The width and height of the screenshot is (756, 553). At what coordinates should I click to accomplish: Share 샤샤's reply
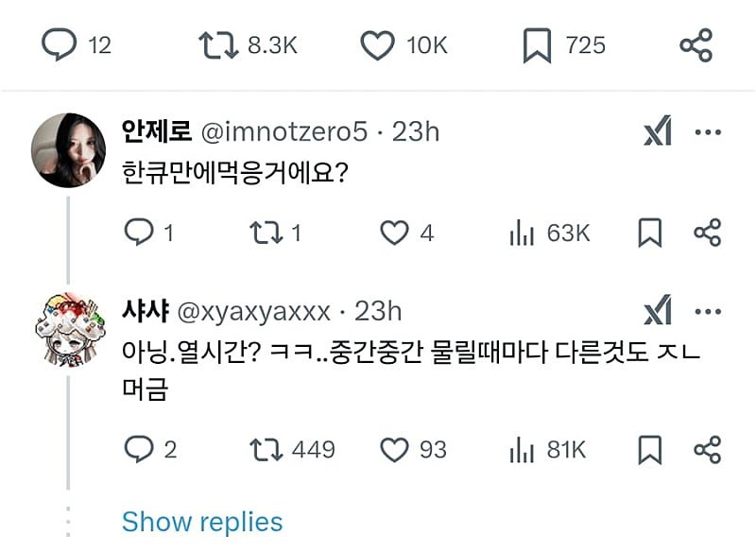[708, 449]
